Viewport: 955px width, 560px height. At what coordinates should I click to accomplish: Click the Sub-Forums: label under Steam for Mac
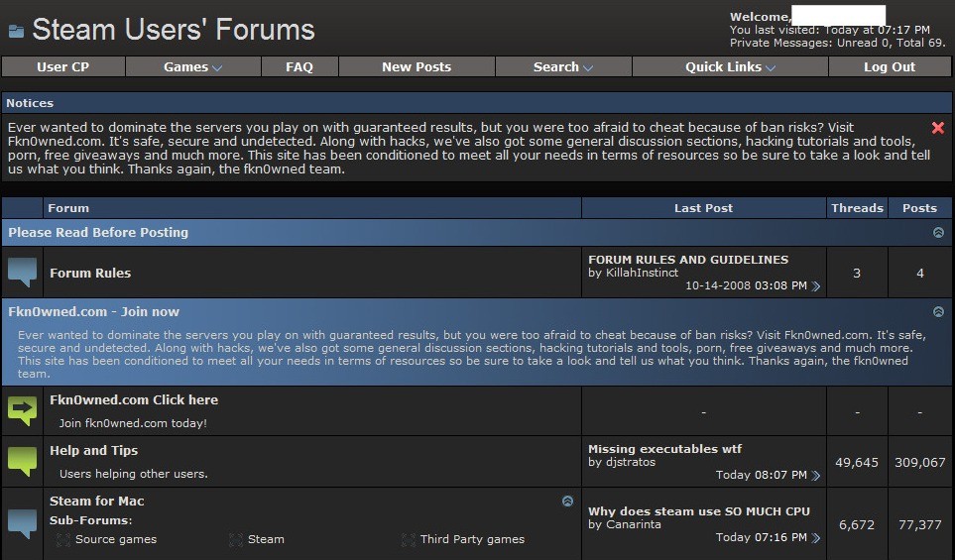click(x=91, y=520)
